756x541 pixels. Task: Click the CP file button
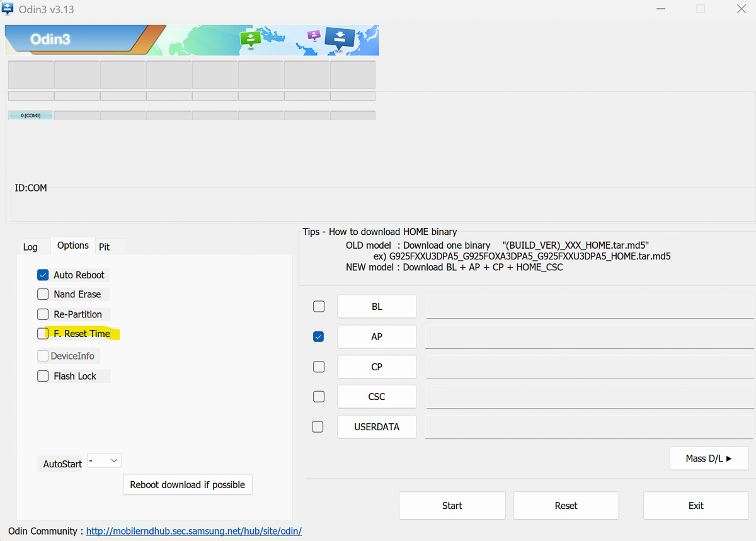[x=377, y=367]
